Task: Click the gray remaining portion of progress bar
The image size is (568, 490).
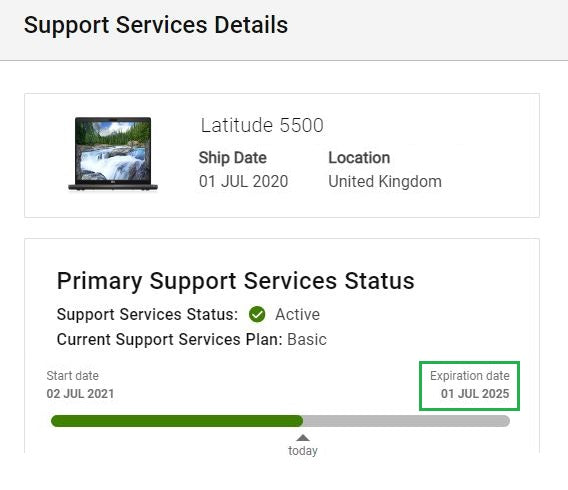Action: (x=406, y=421)
